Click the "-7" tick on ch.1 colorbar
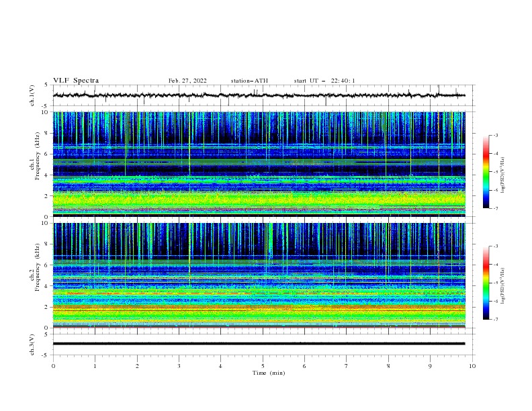The width and height of the screenshot is (532, 411). pyautogui.click(x=496, y=208)
